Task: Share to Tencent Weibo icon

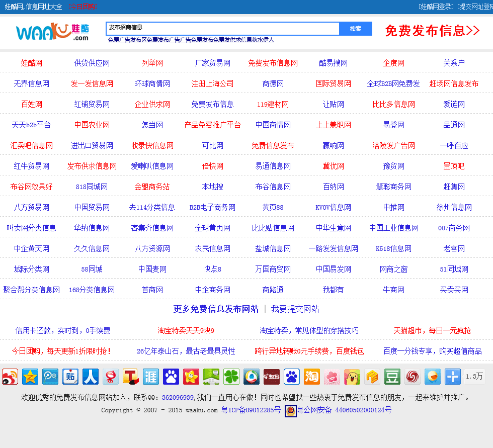Action: click(x=50, y=377)
